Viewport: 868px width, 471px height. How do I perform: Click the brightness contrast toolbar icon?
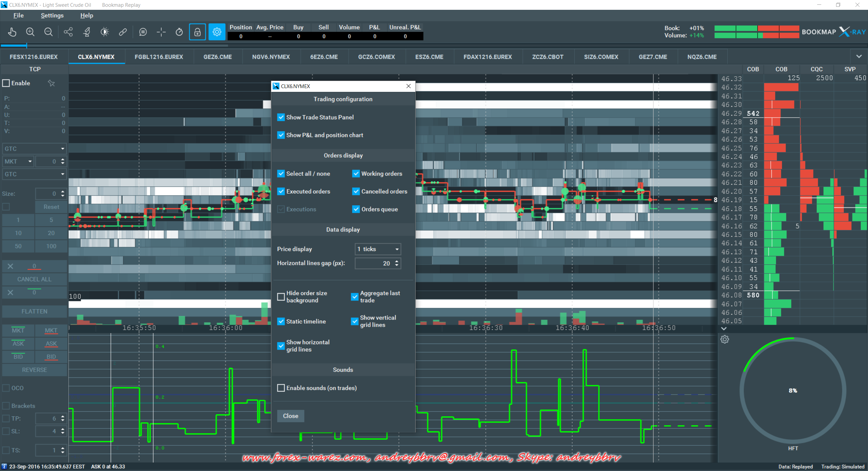(x=105, y=32)
